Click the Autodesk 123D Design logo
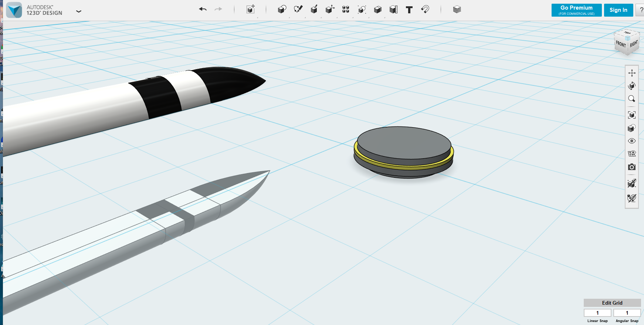The image size is (644, 325). point(14,10)
